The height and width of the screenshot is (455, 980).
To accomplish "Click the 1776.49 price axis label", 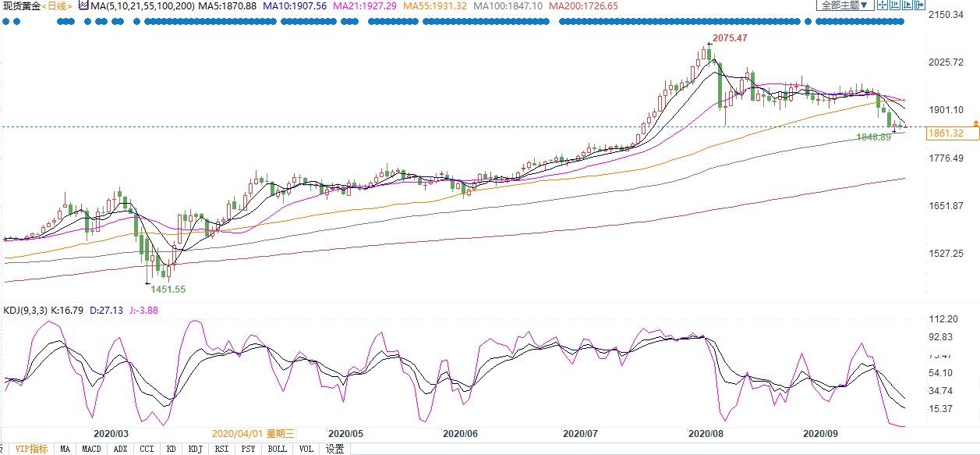I will coord(947,158).
